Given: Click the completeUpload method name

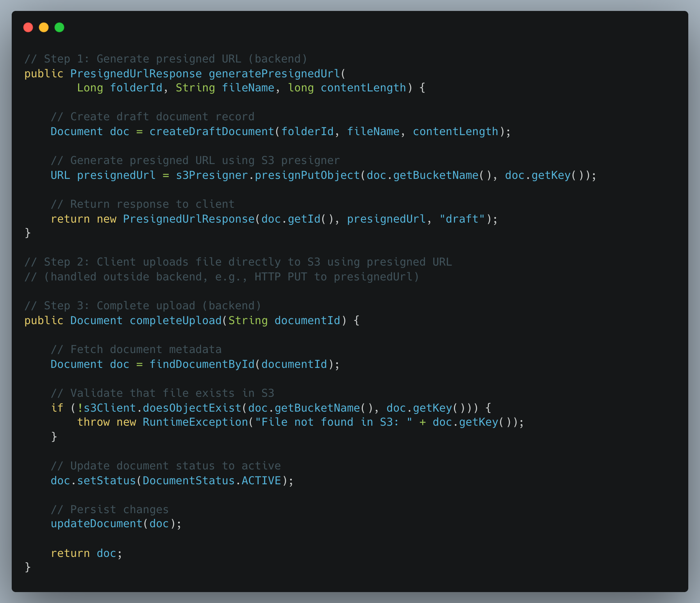Looking at the screenshot, I should (175, 321).
